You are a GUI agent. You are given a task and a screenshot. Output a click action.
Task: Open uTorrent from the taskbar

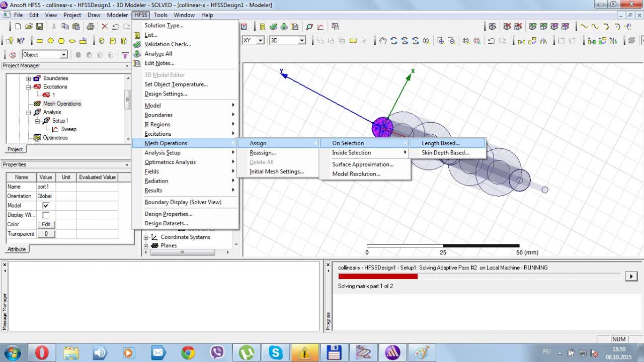[247, 352]
